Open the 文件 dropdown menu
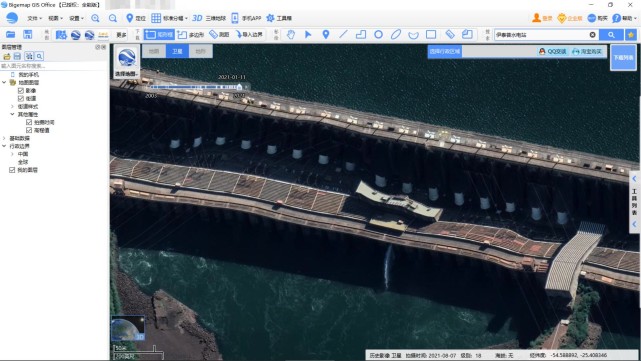This screenshot has height=361, width=641. pos(34,18)
